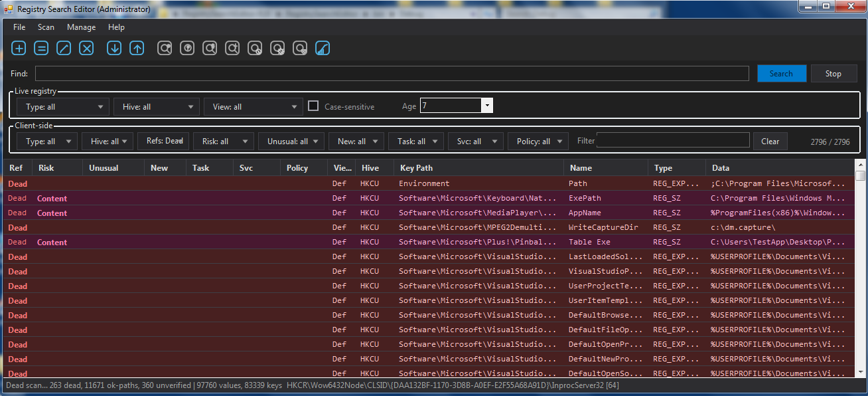Click the blue chart statistics icon
This screenshot has height=396, width=868.
[x=323, y=48]
